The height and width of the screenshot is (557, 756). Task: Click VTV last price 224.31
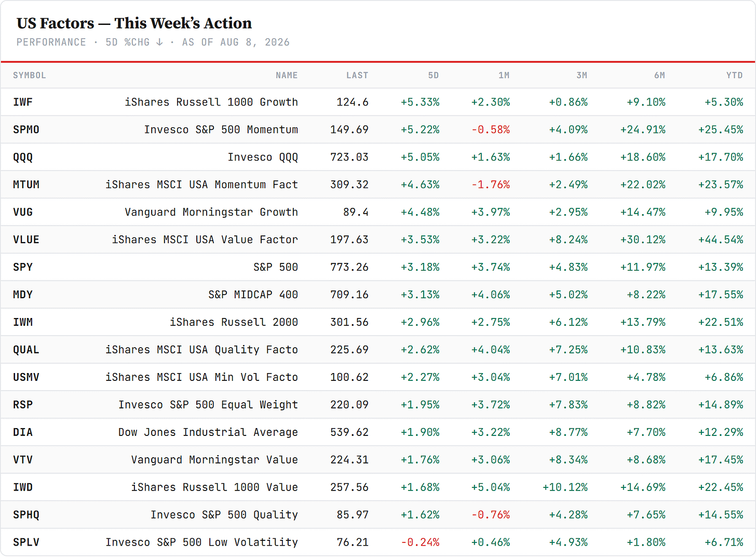point(349,460)
